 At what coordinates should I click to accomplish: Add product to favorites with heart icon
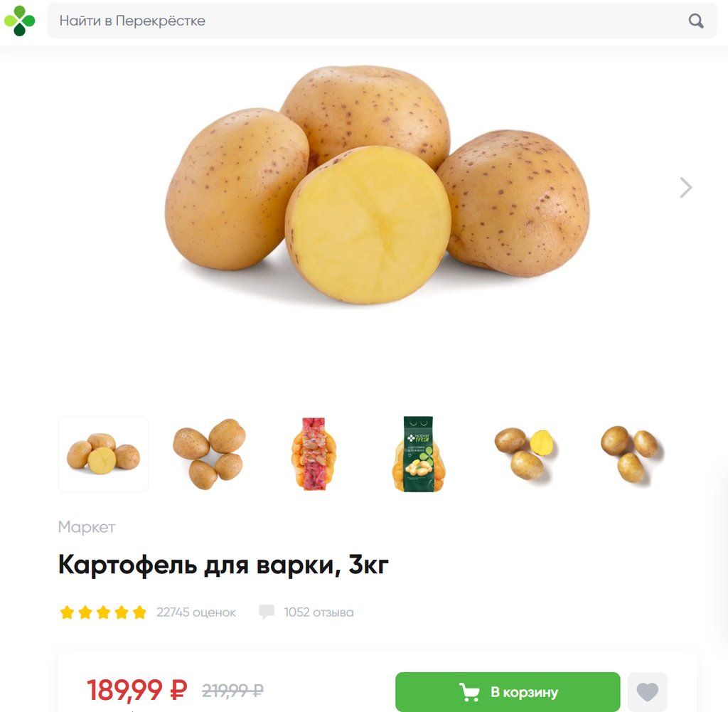(647, 691)
